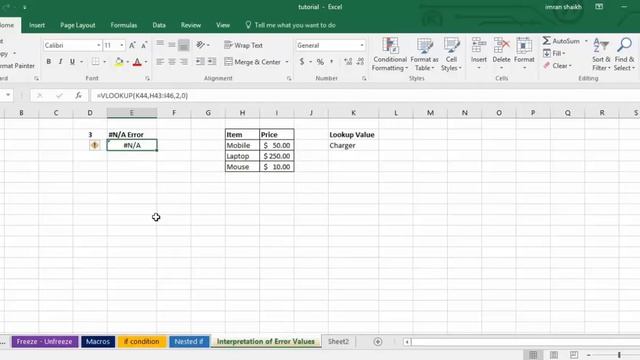The image size is (640, 360).
Task: Open Sort & Filter menu
Action: pyautogui.click(x=601, y=54)
